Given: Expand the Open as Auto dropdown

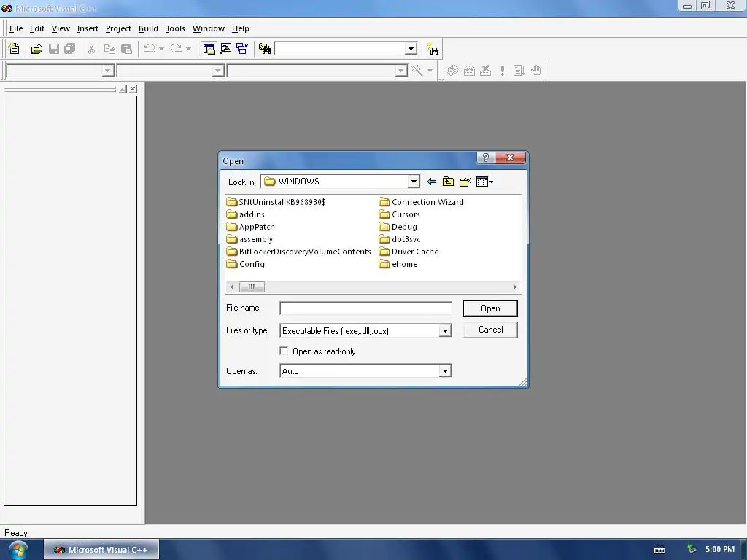Looking at the screenshot, I should click(444, 370).
